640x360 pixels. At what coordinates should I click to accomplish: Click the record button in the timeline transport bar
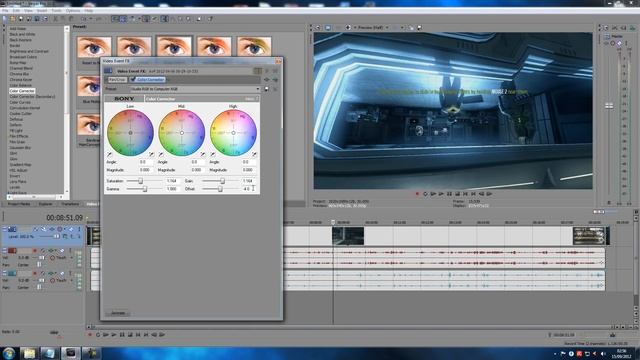coord(90,335)
